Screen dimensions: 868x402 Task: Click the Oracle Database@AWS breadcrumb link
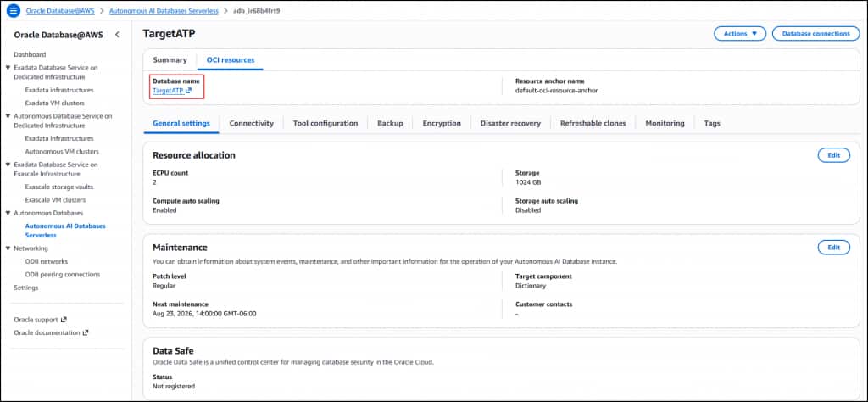(x=60, y=10)
